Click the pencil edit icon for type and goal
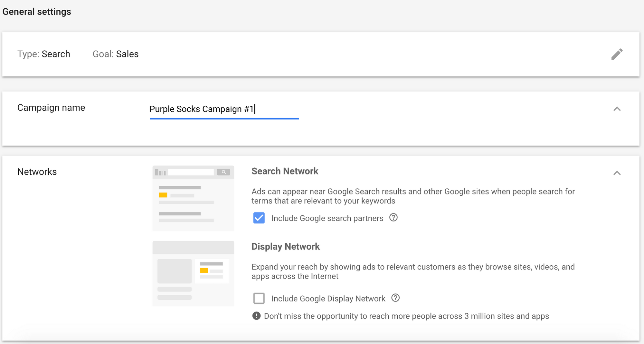 [617, 54]
